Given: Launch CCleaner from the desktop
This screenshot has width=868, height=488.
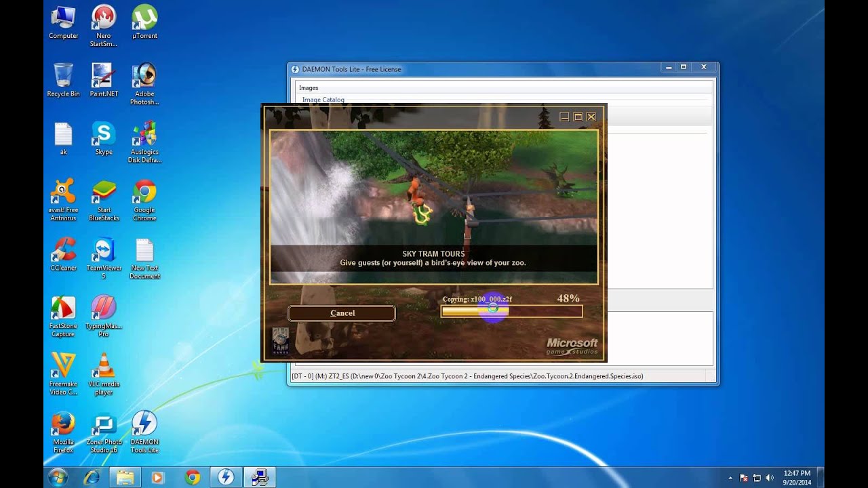Looking at the screenshot, I should click(63, 255).
